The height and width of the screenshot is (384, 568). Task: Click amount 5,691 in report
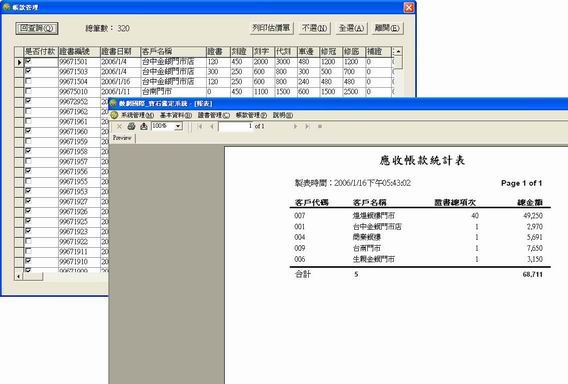point(534,238)
